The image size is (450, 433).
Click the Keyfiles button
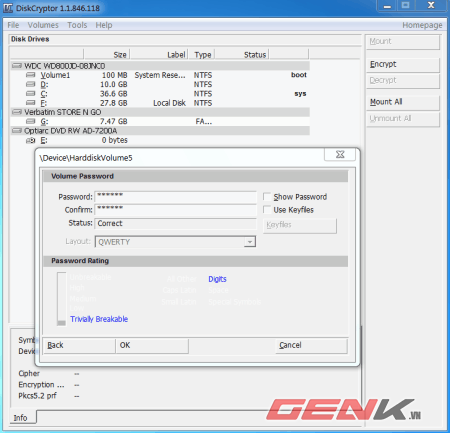[x=300, y=225]
